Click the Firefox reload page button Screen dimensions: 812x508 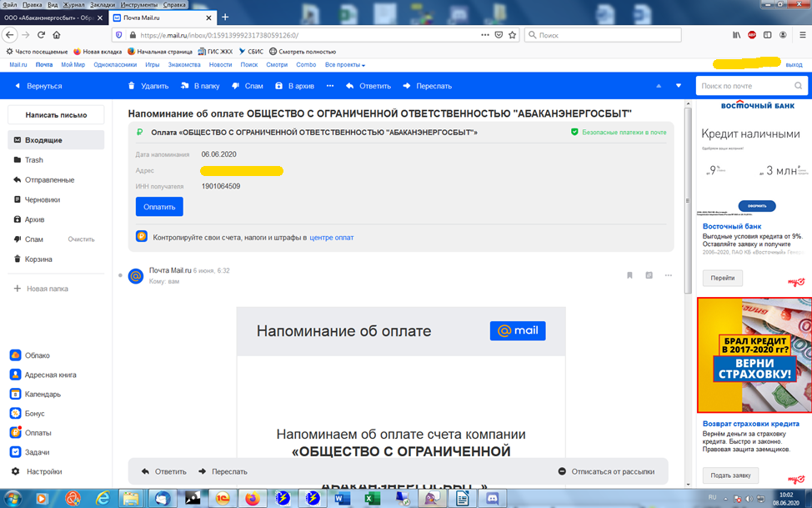point(41,35)
